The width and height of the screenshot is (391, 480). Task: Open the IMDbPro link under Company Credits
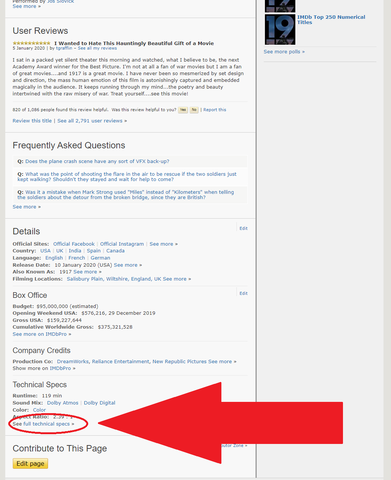60,368
